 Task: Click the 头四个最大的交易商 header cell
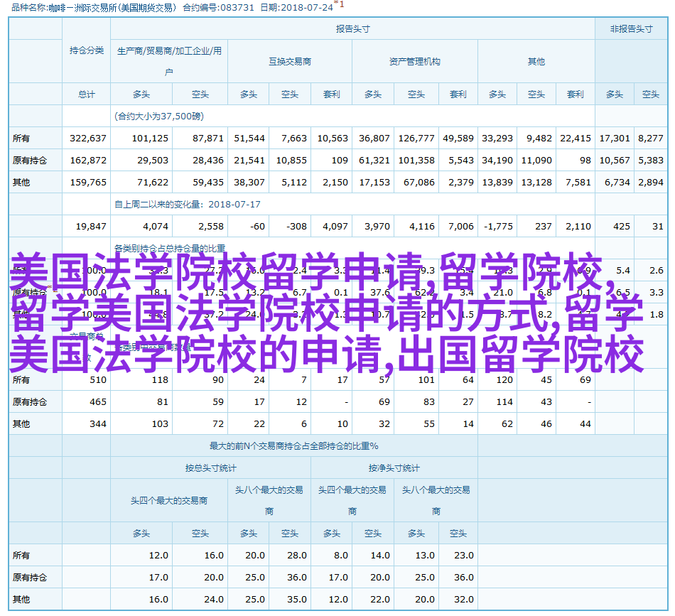coord(169,500)
